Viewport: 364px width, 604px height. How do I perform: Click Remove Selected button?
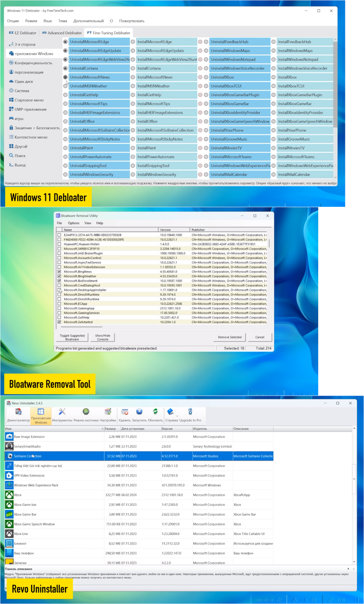[229, 337]
